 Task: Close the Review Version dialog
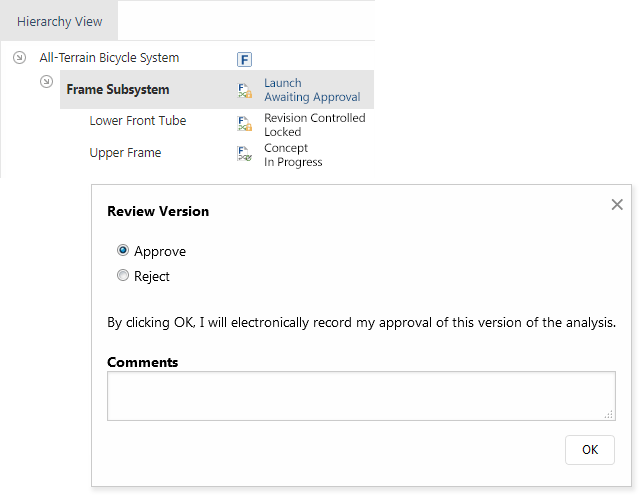(x=617, y=205)
